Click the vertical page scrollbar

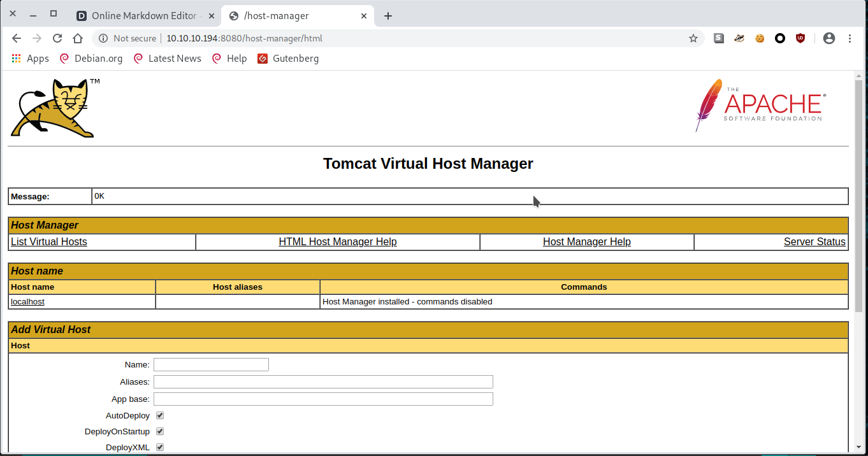(858, 191)
